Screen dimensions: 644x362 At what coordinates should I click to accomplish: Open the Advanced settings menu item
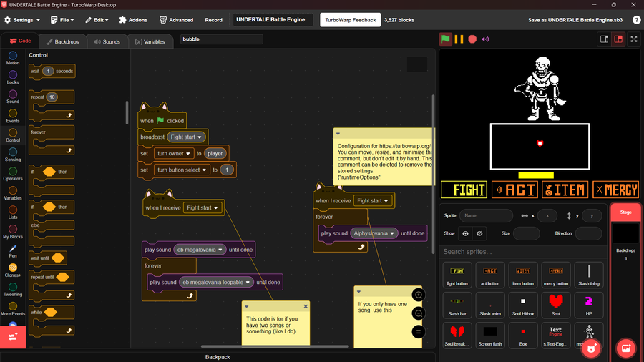point(176,20)
